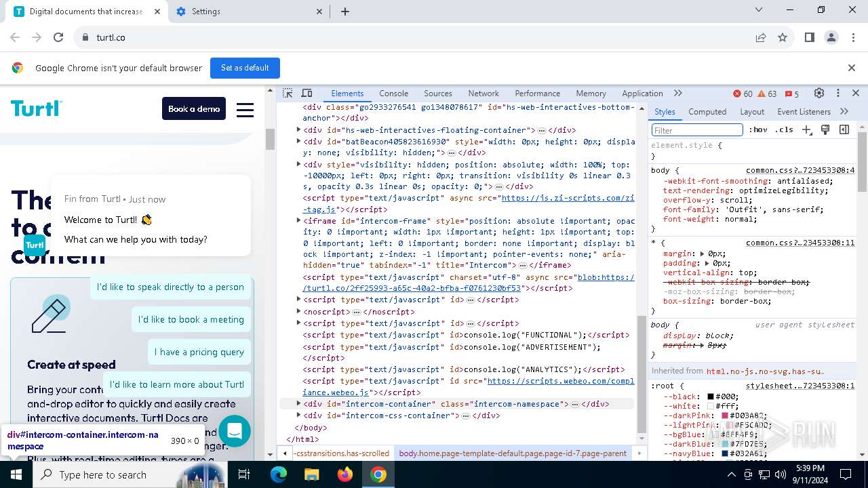Switch to Layout tab
Image resolution: width=868 pixels, height=488 pixels.
[752, 112]
